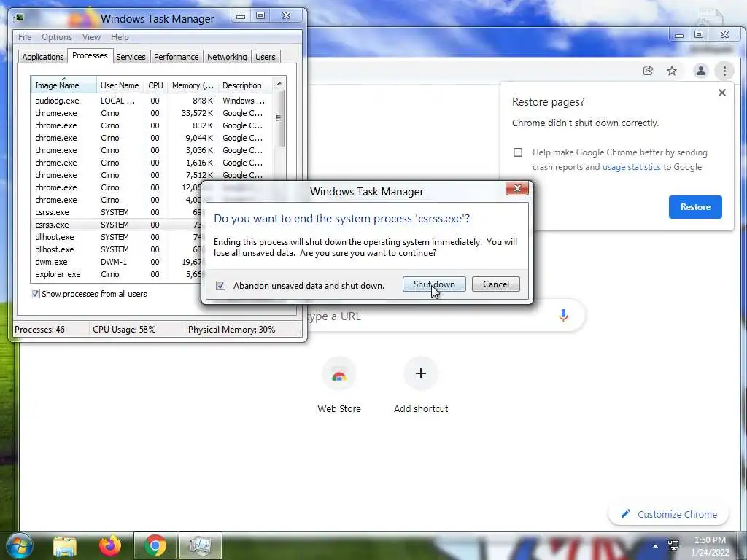The height and width of the screenshot is (560, 747).
Task: Open the Web Store shortcut
Action: tap(339, 385)
